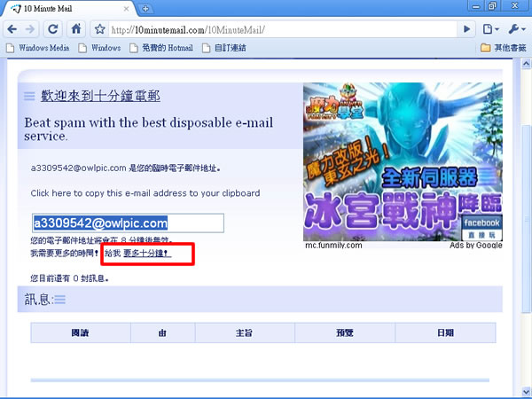Open the Windows Media bookmark
The width and height of the screenshot is (532, 399).
37,48
